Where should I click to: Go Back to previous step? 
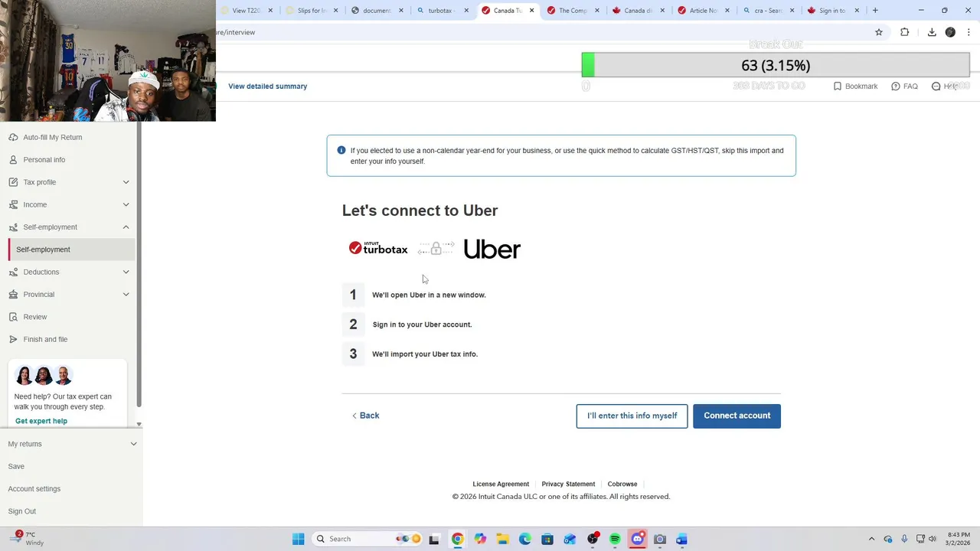tap(365, 416)
